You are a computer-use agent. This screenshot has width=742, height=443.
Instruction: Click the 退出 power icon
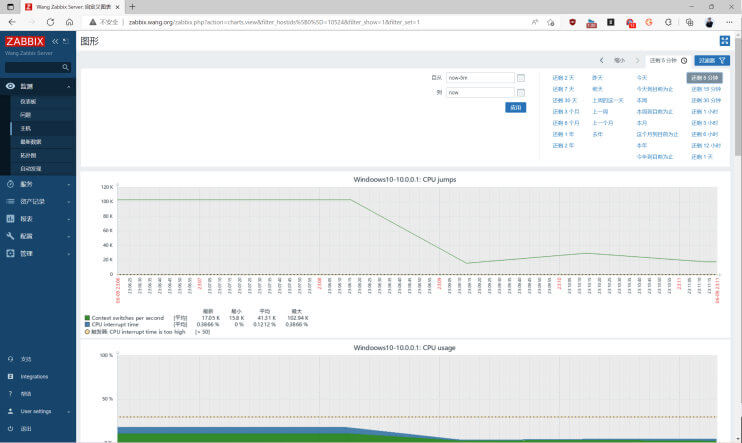coord(10,429)
